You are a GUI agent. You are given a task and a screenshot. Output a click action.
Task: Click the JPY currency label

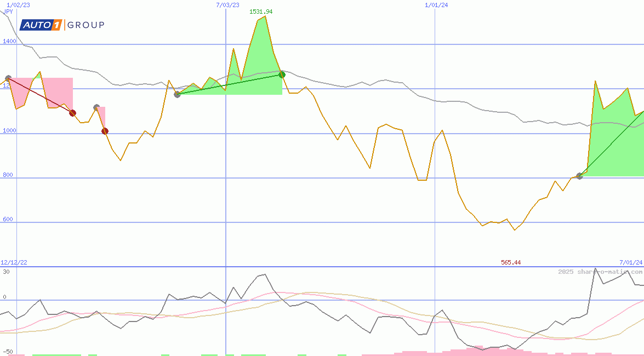coord(8,11)
